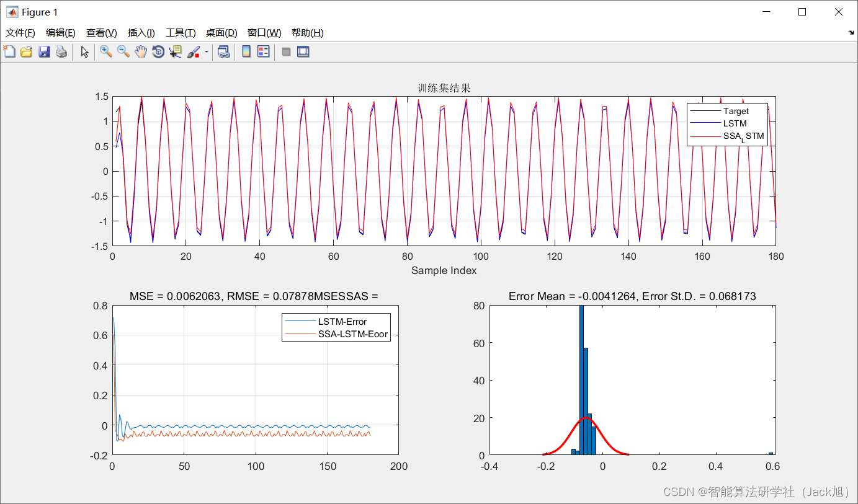This screenshot has width=858, height=504.
Task: Open the brush color dropdown arrow
Action: [206, 52]
